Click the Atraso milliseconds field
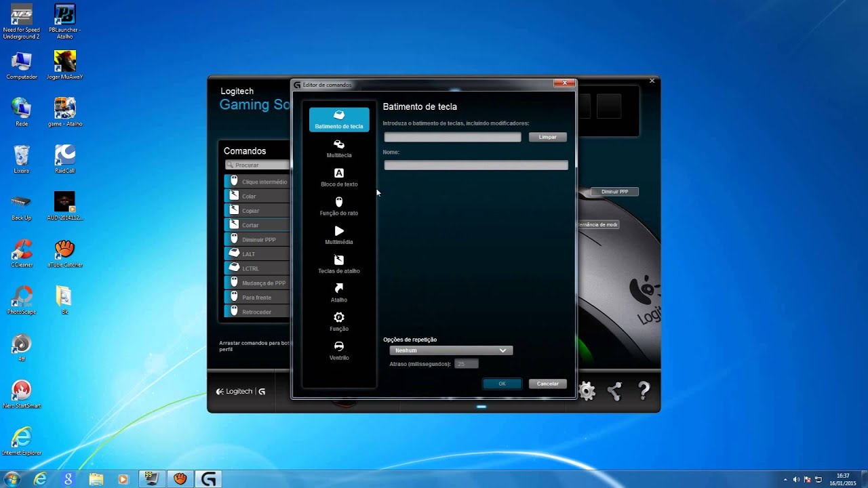Screen dimensions: 868x488 (x=467, y=364)
